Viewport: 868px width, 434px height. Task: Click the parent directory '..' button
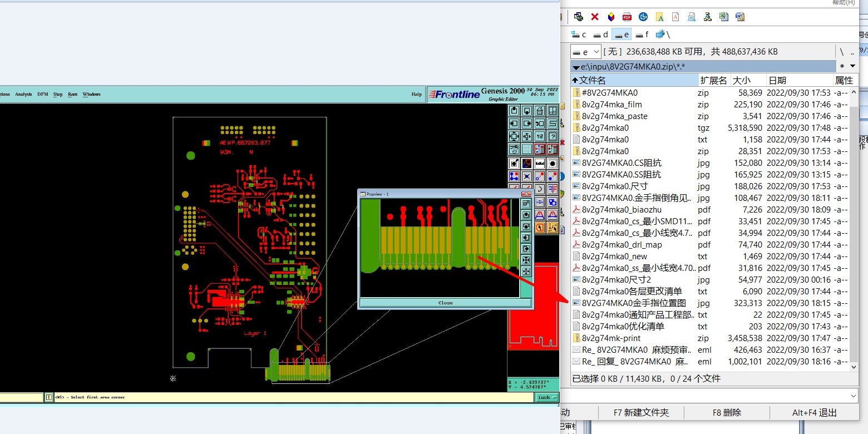point(852,52)
